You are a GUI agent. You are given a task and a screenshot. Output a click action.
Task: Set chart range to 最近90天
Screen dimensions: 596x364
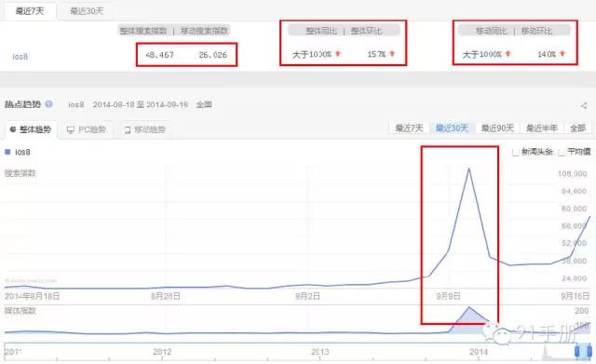[497, 128]
